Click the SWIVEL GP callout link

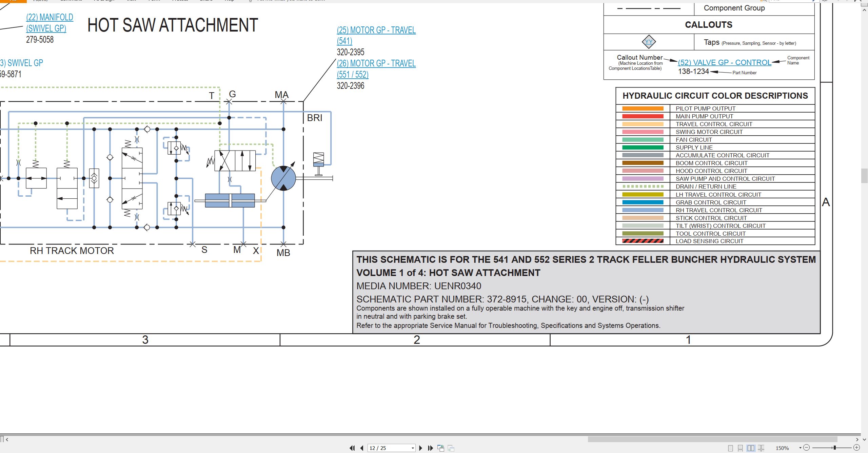[x=22, y=63]
